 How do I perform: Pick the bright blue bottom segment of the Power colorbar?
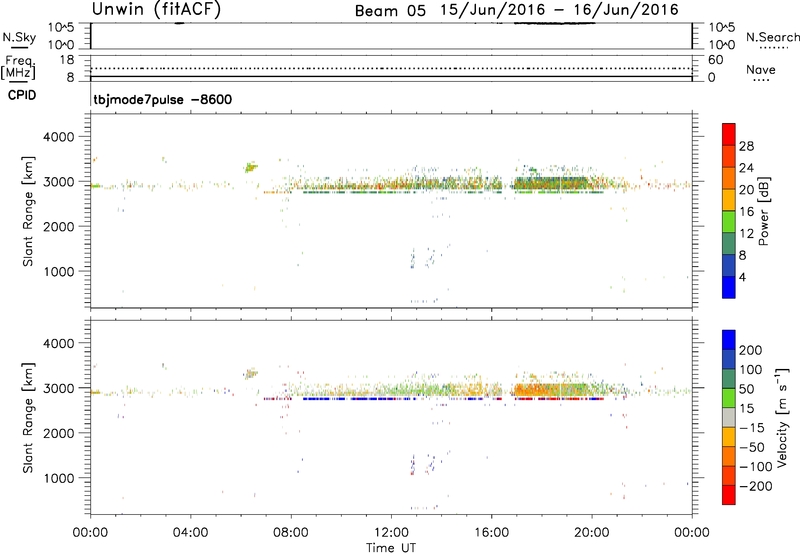pyautogui.click(x=729, y=287)
